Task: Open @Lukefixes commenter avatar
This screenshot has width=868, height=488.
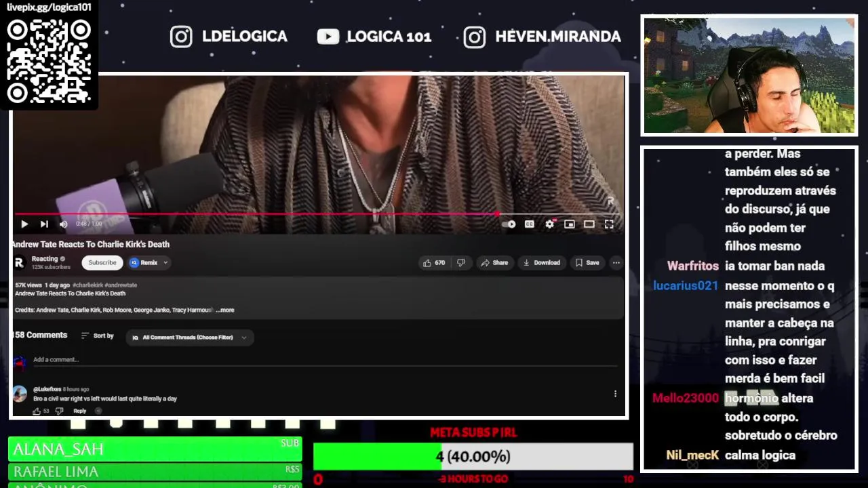Action: click(x=20, y=393)
